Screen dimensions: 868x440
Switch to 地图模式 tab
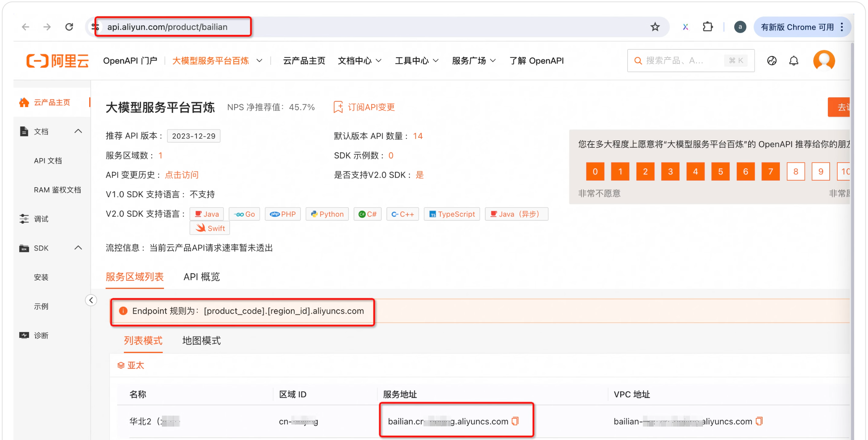pos(201,341)
